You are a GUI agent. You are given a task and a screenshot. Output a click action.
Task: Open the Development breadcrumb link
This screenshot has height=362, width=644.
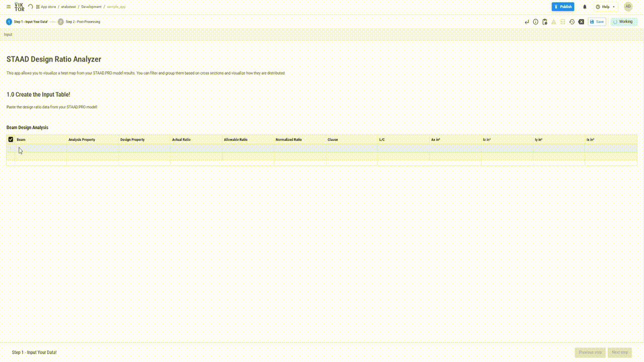(91, 7)
